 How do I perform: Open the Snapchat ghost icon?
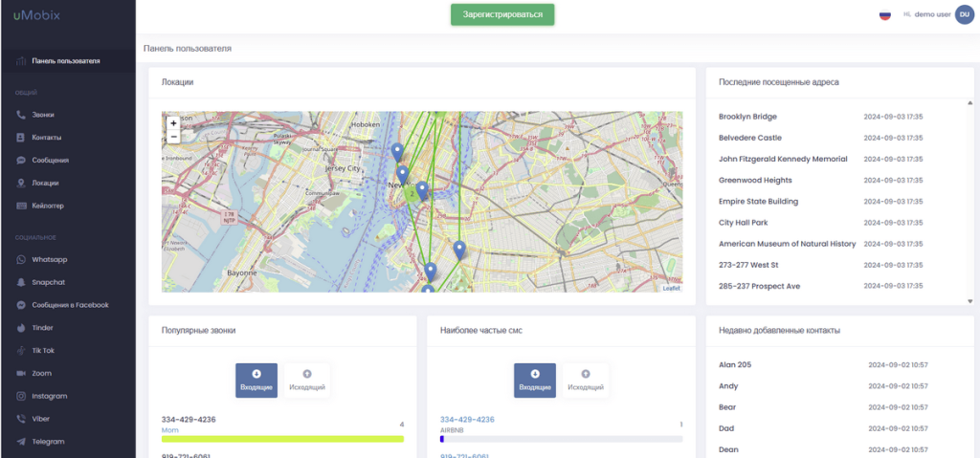(21, 282)
